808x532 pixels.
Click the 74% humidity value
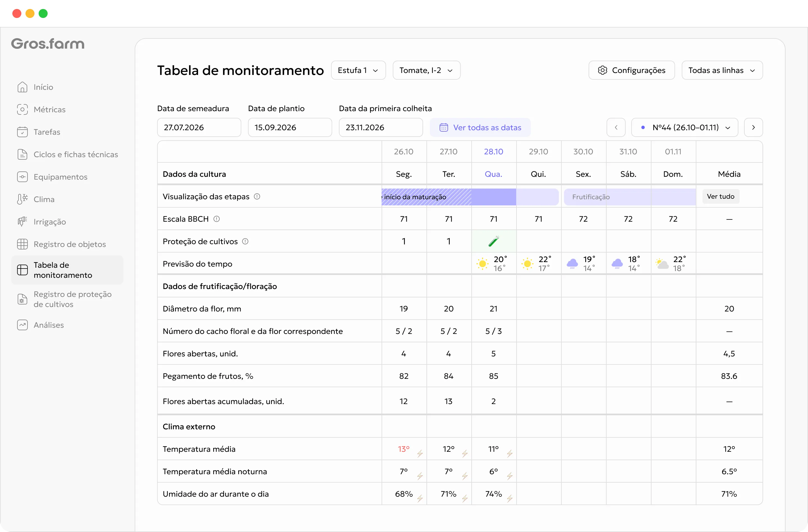493,494
